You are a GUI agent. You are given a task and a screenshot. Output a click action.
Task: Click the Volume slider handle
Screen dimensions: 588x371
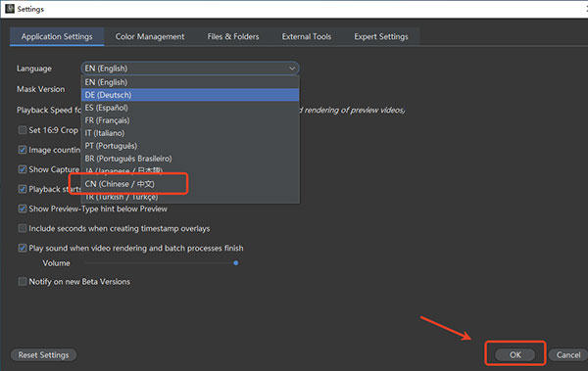point(236,263)
